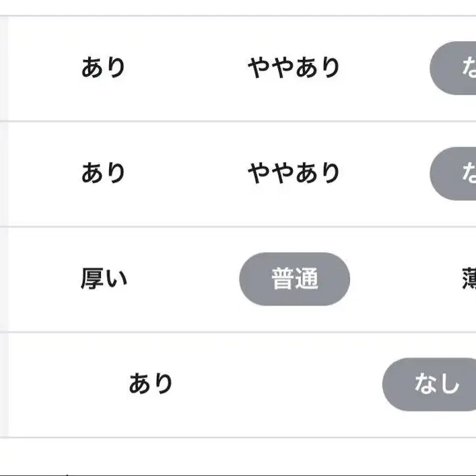Tap the 普通 button in the third row

pos(294,279)
